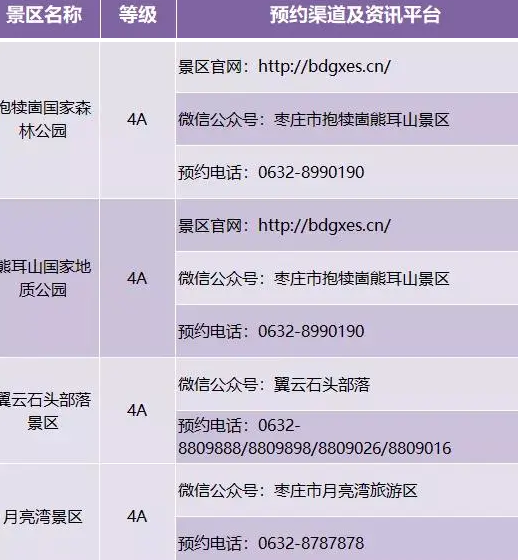Select the 抱犊崮国家森林公园 name cell
Viewport: 518px width, 560px height.
click(49, 120)
